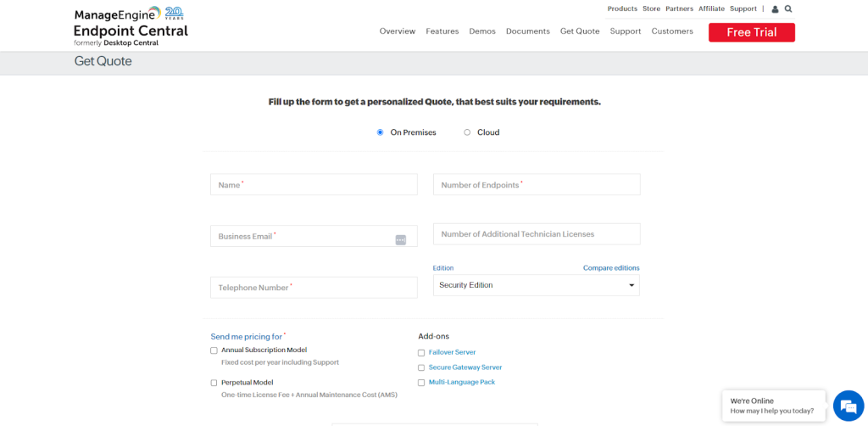Image resolution: width=868 pixels, height=426 pixels.
Task: Open the Overview menu item
Action: pyautogui.click(x=398, y=31)
